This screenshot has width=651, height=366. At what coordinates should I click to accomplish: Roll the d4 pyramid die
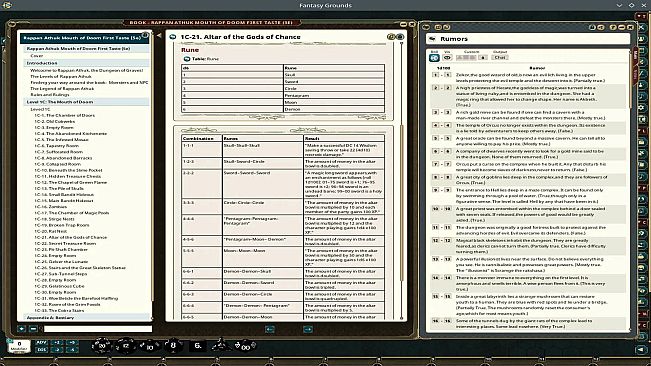point(220,344)
